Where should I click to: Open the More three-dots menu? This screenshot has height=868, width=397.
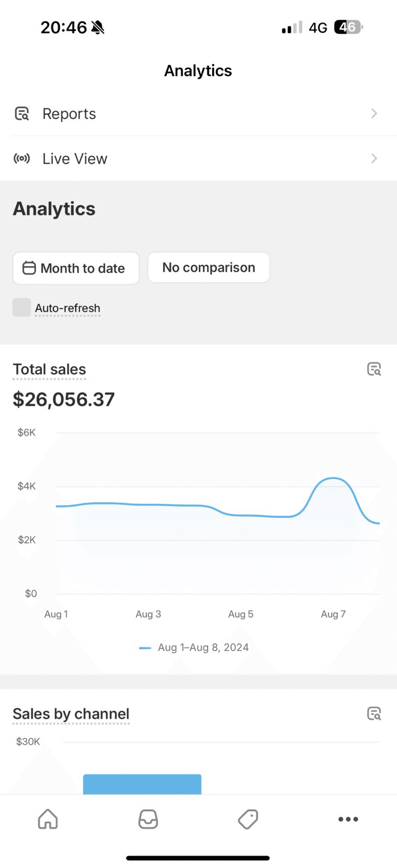coord(348,819)
